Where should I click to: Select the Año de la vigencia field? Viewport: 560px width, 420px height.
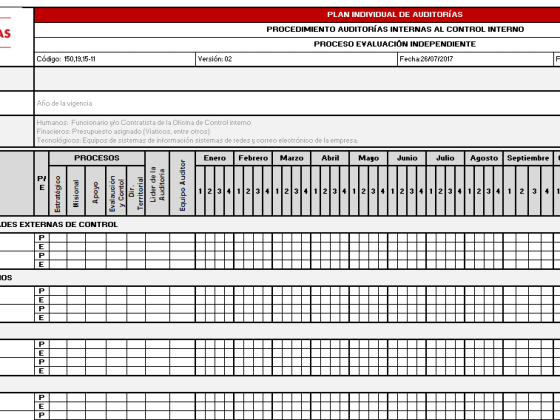pos(297,103)
